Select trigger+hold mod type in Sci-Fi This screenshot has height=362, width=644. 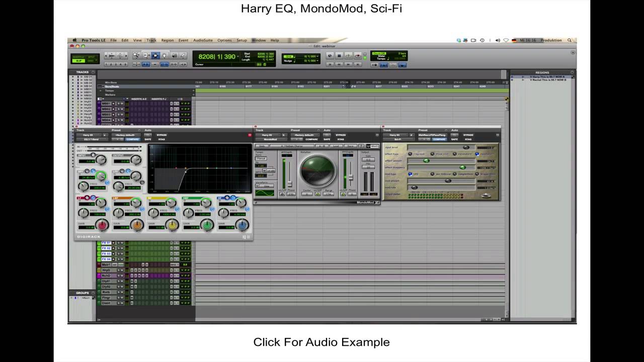(x=477, y=174)
